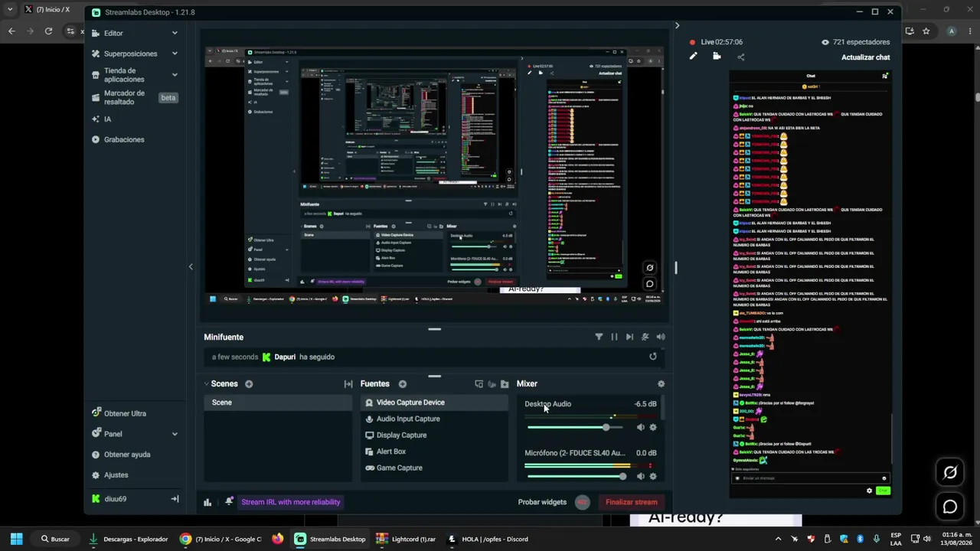Open Obtener ayuda in the sidebar

[x=127, y=455]
